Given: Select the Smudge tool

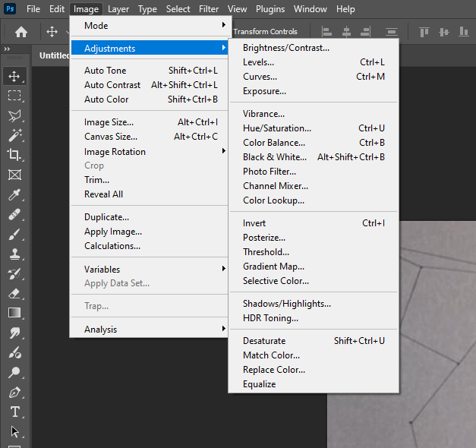Looking at the screenshot, I should pyautogui.click(x=14, y=333).
